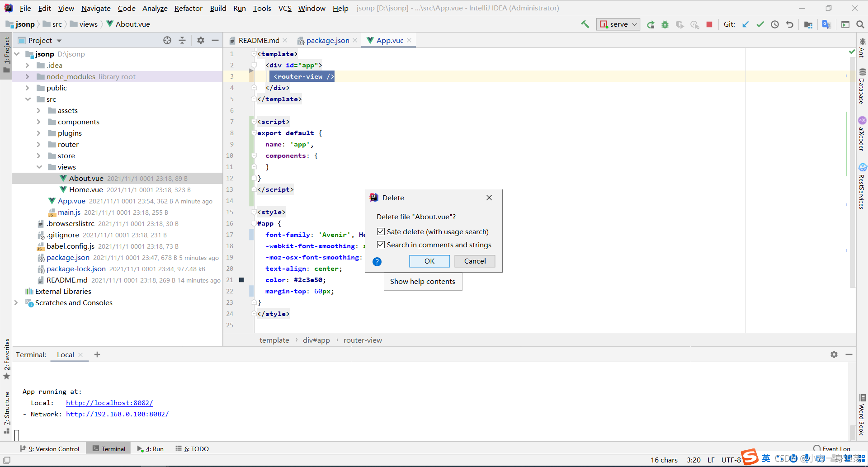Image resolution: width=868 pixels, height=467 pixels.
Task: Open the RestServices side panel
Action: tap(862, 186)
